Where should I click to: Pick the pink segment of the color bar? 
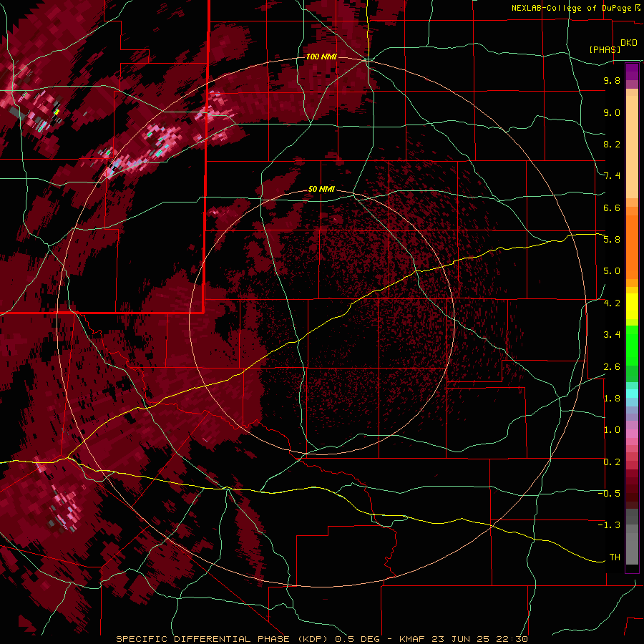tap(632, 434)
